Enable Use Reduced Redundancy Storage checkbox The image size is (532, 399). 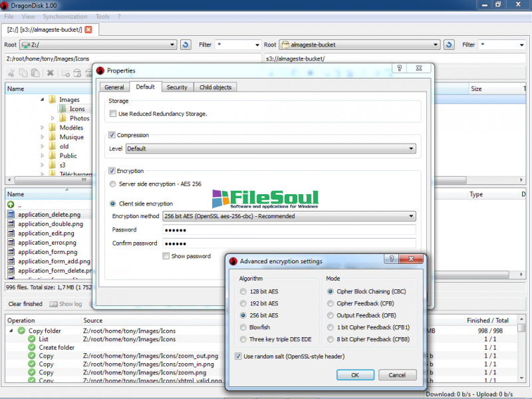coord(113,114)
